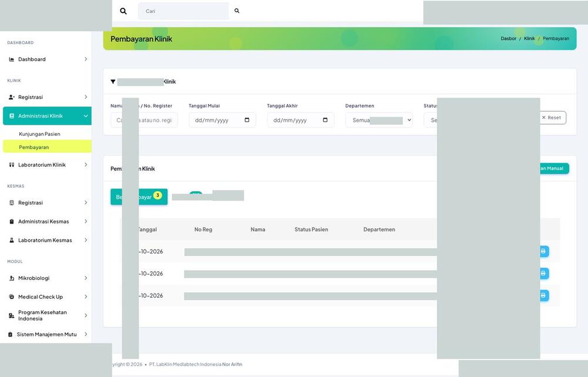Select Pembayaran submenu item
Screen dimensions: 588x377
[x=47, y=147]
